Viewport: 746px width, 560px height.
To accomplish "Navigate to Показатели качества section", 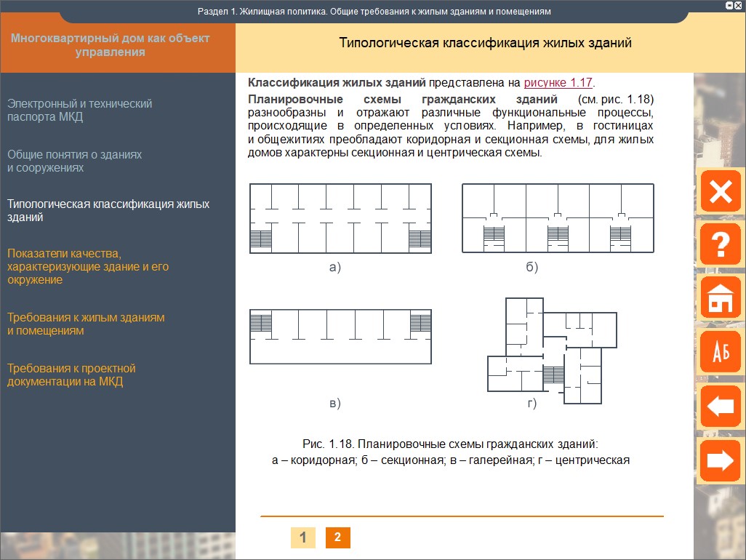I will pos(88,266).
